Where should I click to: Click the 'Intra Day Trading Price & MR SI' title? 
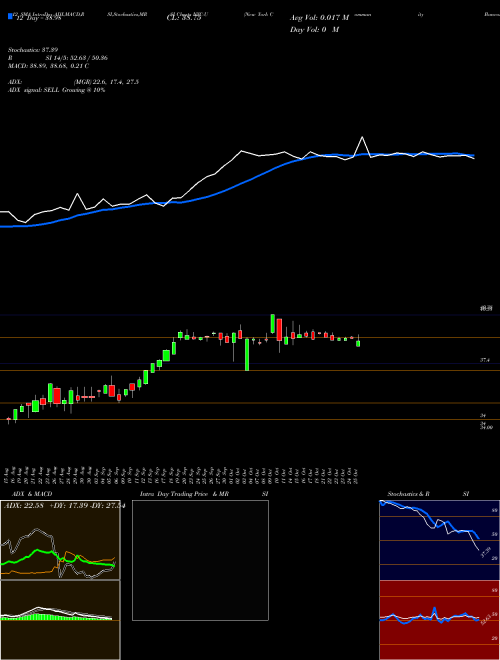point(204,494)
